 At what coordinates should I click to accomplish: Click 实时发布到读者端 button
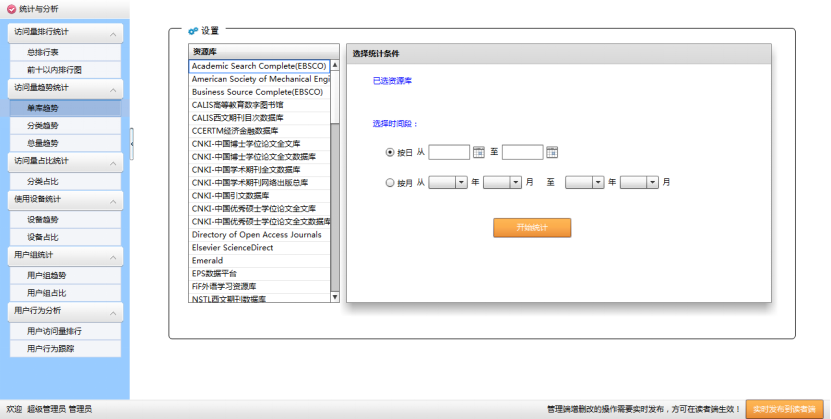pos(784,409)
